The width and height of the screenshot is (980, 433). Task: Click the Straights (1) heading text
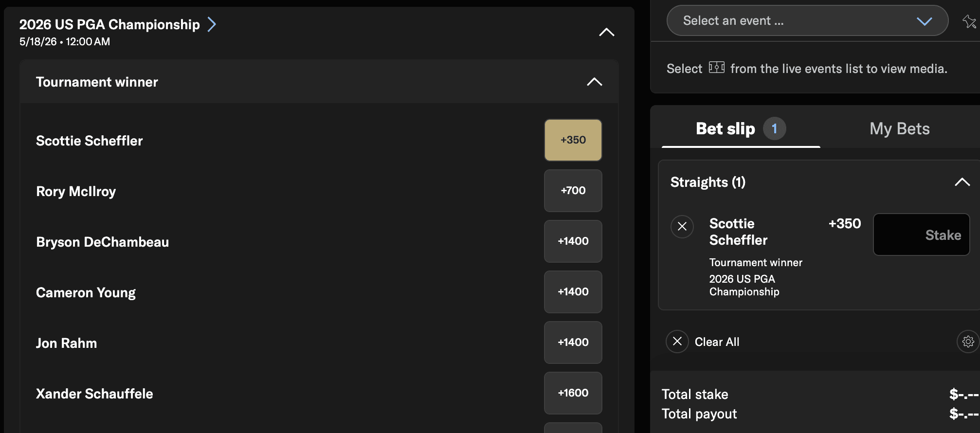pos(708,182)
